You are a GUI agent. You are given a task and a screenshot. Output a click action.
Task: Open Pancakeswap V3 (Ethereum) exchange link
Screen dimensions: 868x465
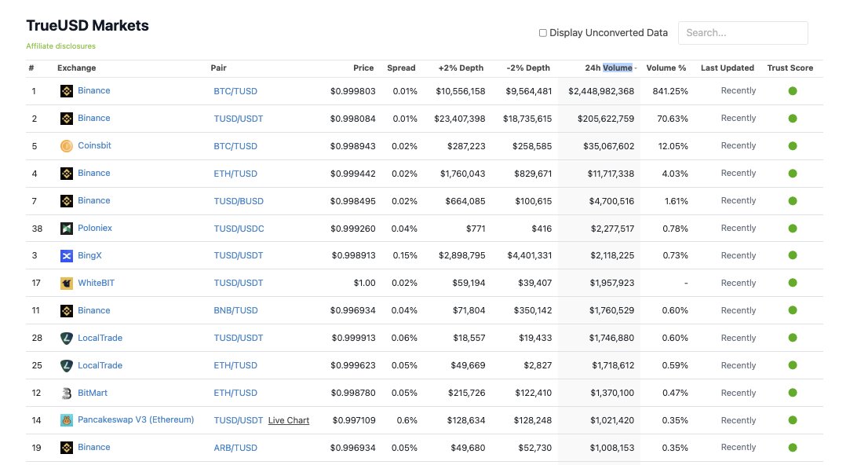pos(136,419)
